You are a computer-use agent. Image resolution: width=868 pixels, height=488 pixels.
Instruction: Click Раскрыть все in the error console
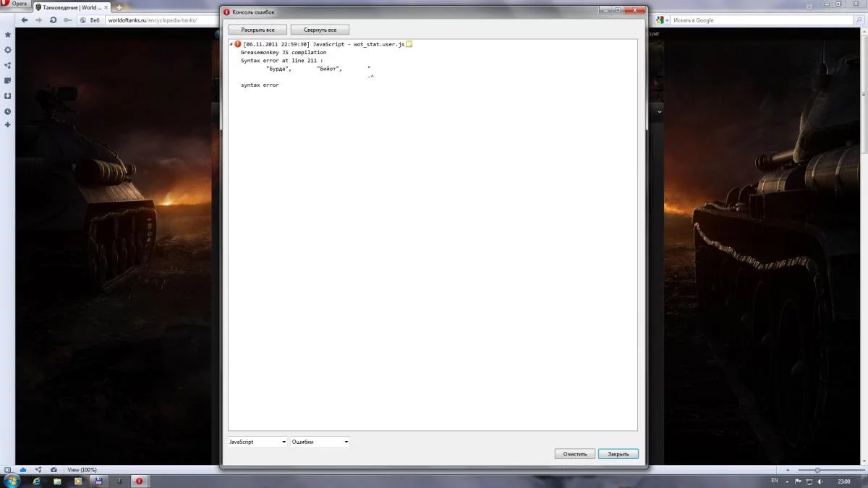pyautogui.click(x=258, y=30)
